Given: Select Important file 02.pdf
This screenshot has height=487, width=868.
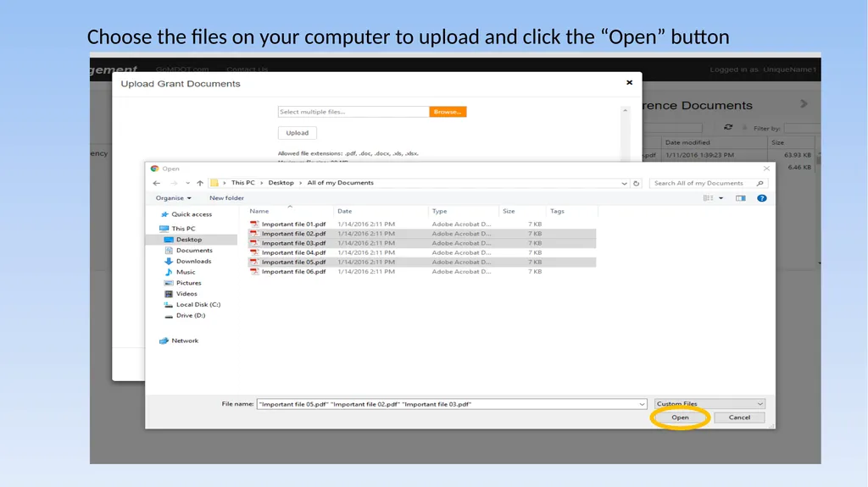Looking at the screenshot, I should [x=422, y=234].
